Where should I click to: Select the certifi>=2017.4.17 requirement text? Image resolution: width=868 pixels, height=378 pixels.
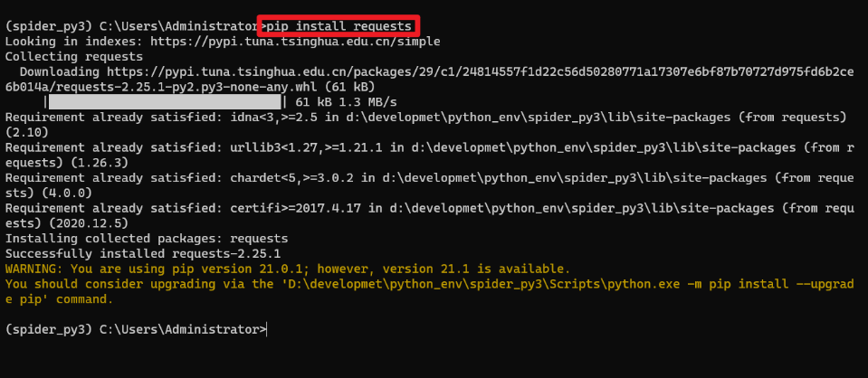tap(299, 208)
